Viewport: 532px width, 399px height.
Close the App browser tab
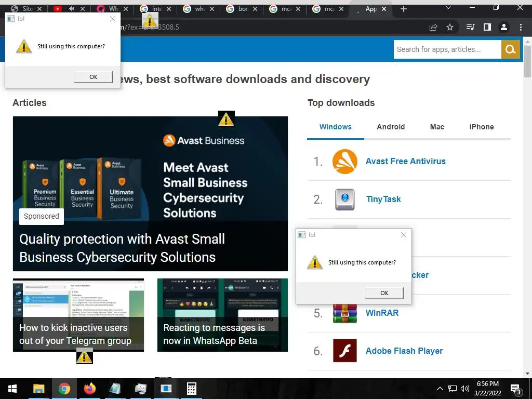click(x=384, y=9)
